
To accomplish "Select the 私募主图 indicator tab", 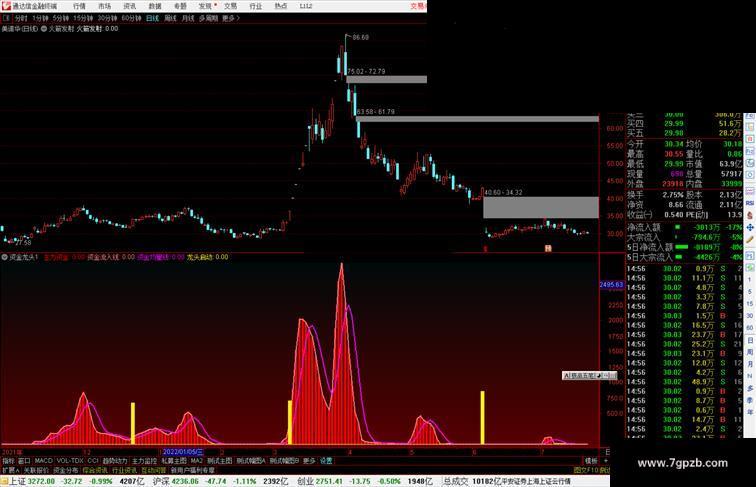I will [x=174, y=461].
